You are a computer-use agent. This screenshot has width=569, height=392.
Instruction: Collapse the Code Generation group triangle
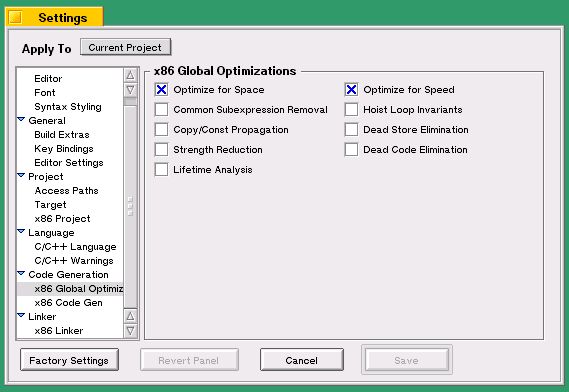[x=21, y=273]
